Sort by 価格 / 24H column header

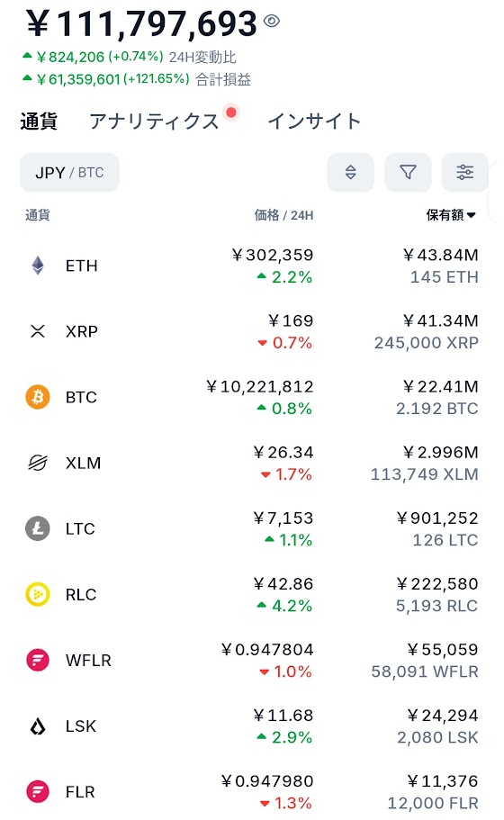[x=283, y=215]
